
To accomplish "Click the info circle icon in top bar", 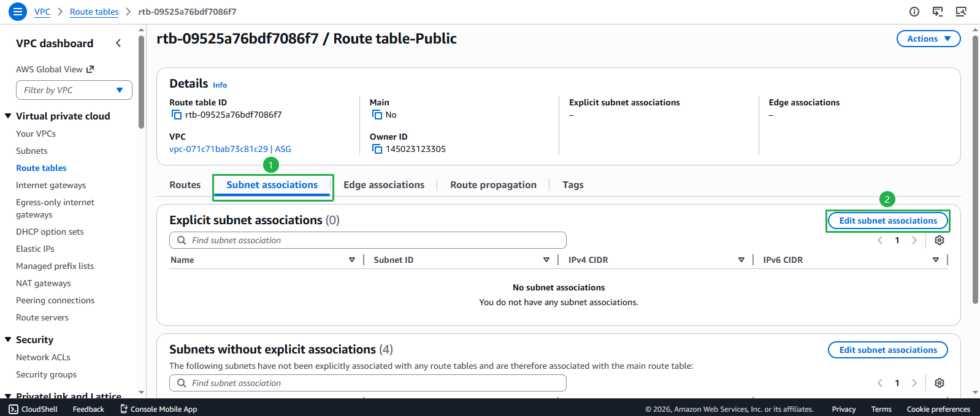I will click(914, 12).
